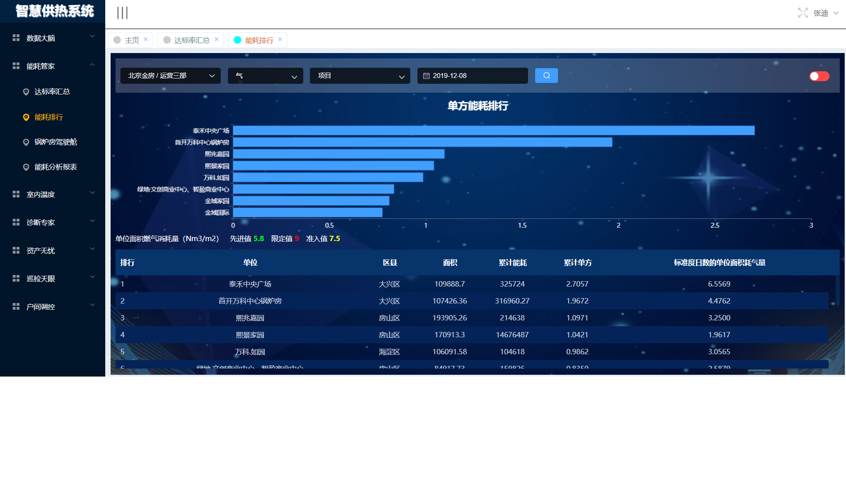Select the 熙兆嘉园 table row
The width and height of the screenshot is (846, 504).
click(250, 318)
